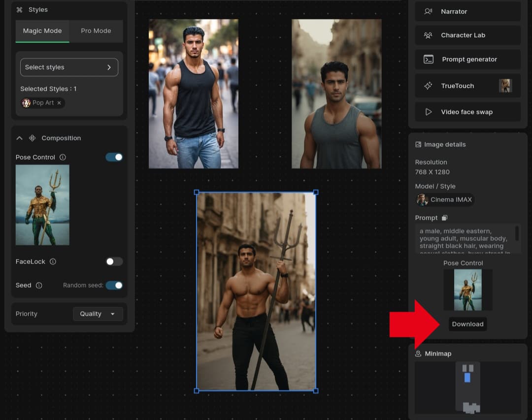The width and height of the screenshot is (532, 420).
Task: Click the Narrator speaking-head icon
Action: click(428, 11)
